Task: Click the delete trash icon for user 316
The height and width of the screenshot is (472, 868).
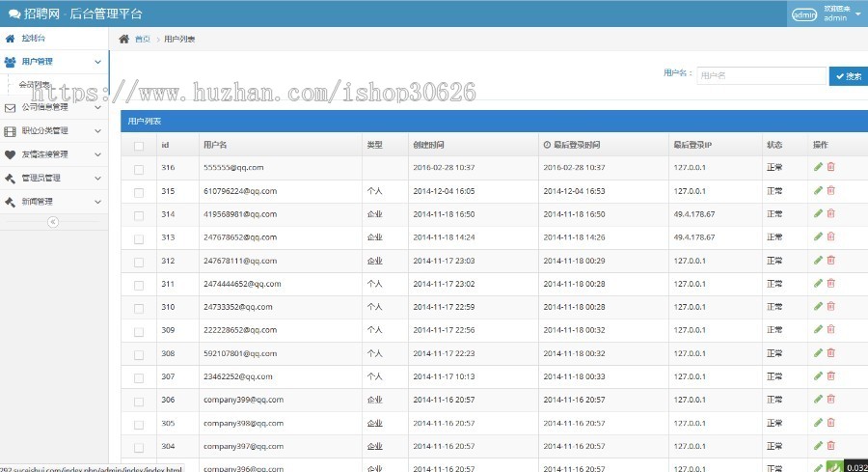Action: click(831, 167)
